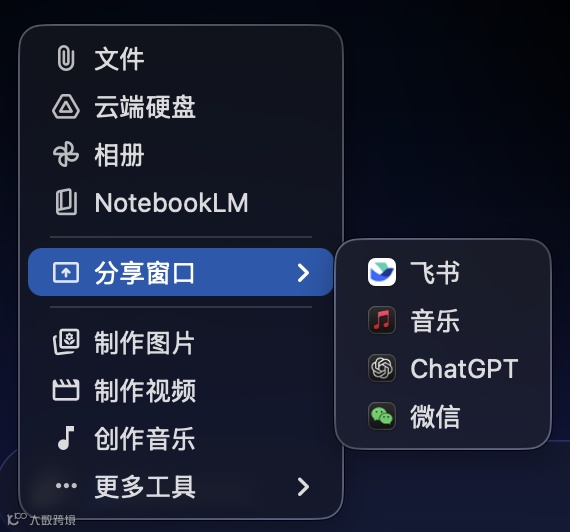The image size is (570, 532).
Task: Click the 飞书 app icon
Action: click(x=382, y=272)
